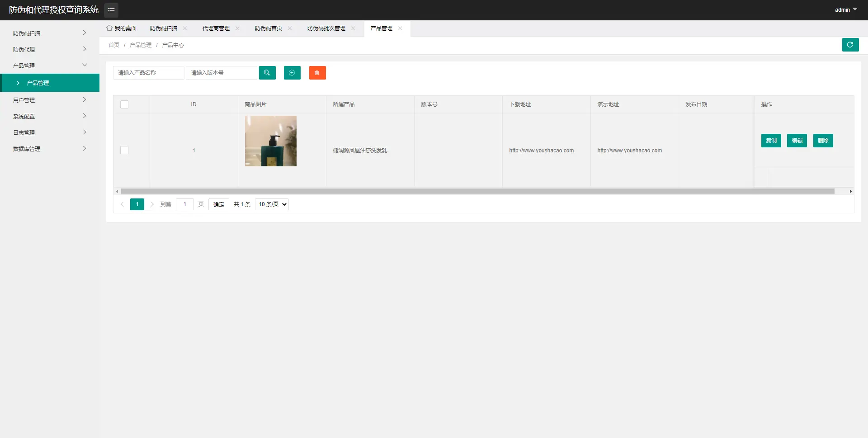The image size is (868, 438).
Task: Expand the 系统配置 sidebar menu
Action: click(x=50, y=116)
